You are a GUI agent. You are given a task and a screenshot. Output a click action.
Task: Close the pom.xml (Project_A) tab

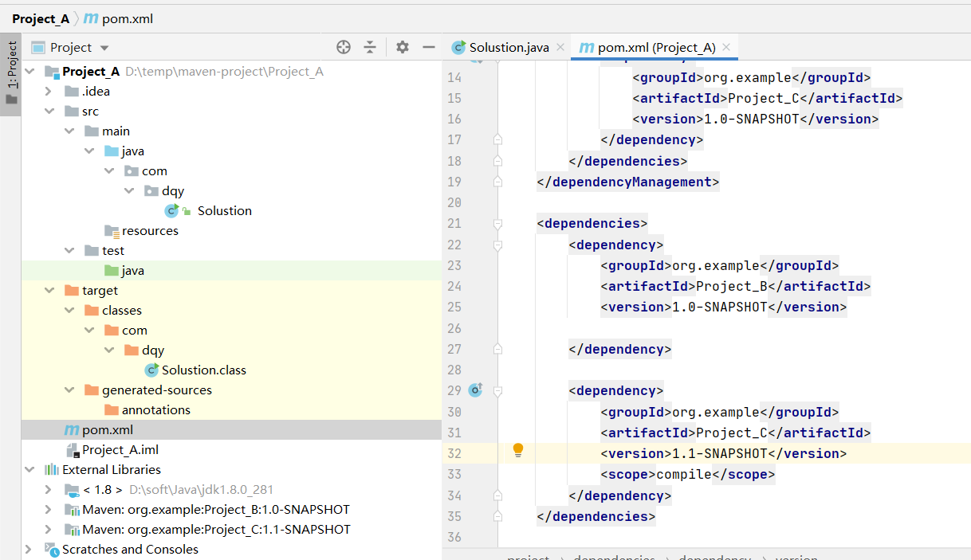(726, 47)
